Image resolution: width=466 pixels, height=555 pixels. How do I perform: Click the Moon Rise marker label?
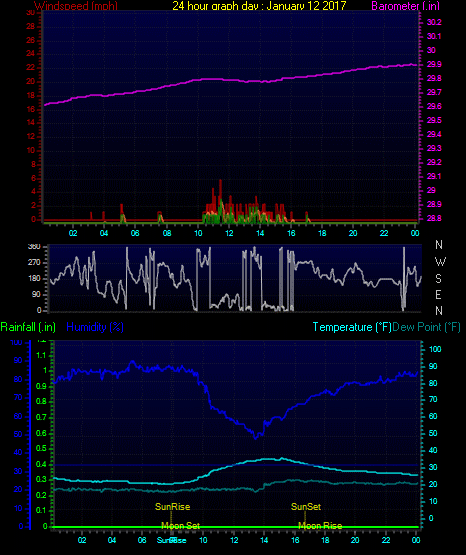(x=320, y=526)
